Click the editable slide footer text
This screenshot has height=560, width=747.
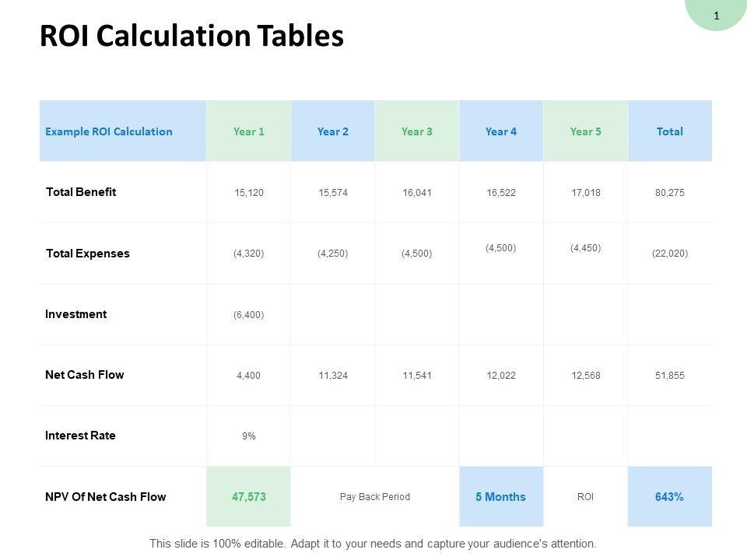[373, 544]
